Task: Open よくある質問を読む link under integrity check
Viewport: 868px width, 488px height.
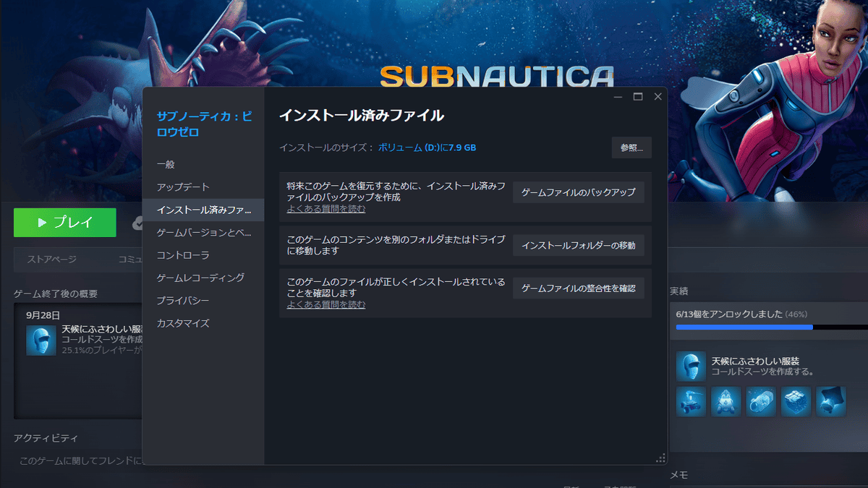Action: pos(326,305)
